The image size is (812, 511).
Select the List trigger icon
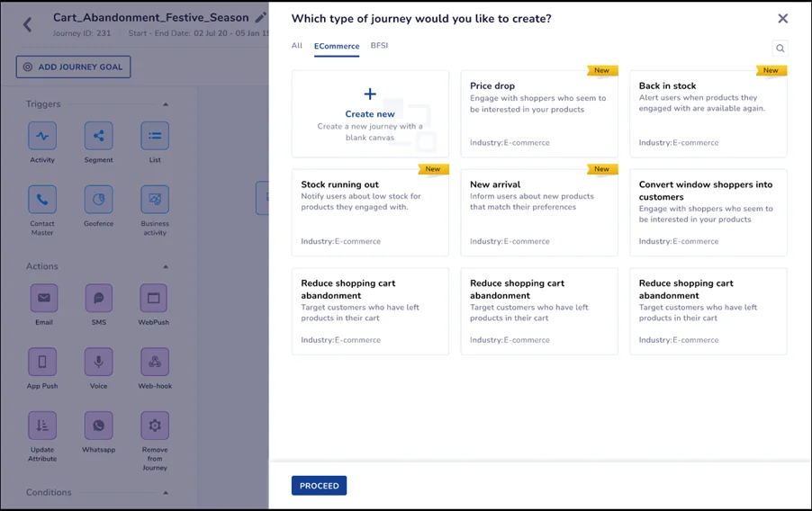click(155, 136)
